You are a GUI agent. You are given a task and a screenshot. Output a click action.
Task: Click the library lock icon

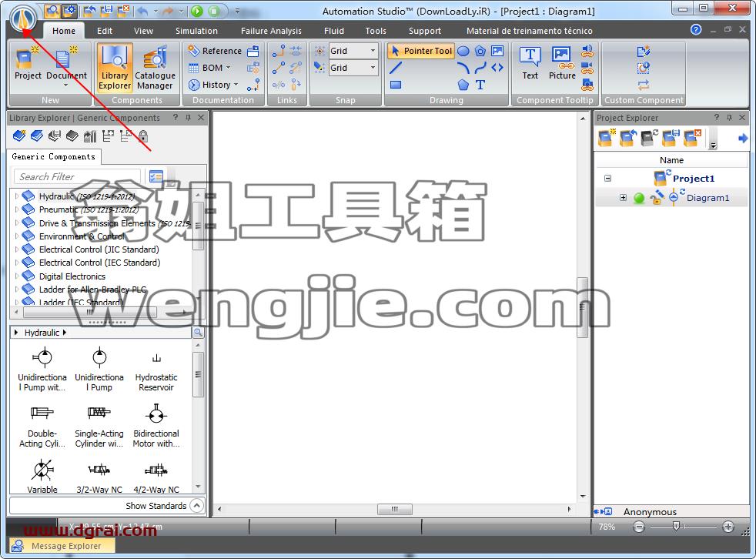coord(143,136)
